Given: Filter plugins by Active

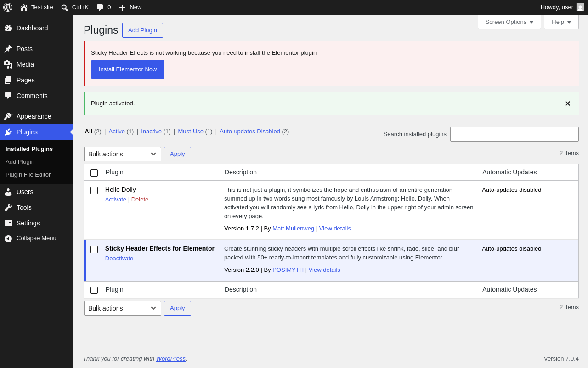Looking at the screenshot, I should [x=117, y=132].
